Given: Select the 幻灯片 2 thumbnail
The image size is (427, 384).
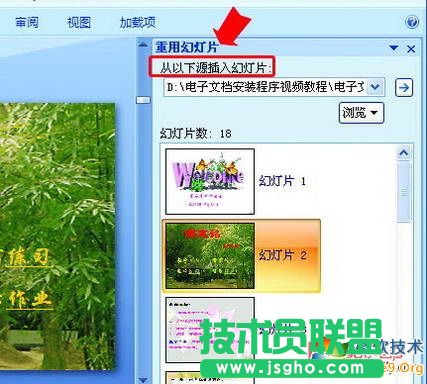Looking at the screenshot, I should pyautogui.click(x=210, y=256).
